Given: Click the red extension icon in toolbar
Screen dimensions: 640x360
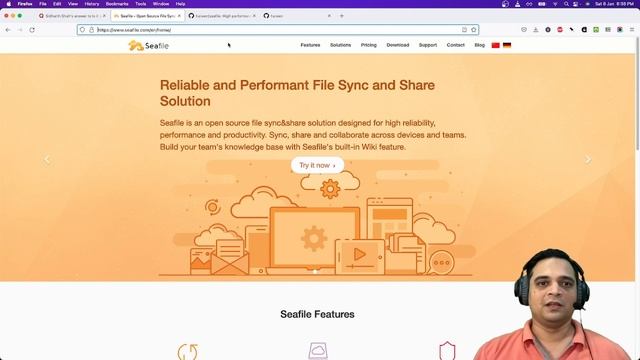Looking at the screenshot, I should [560, 30].
